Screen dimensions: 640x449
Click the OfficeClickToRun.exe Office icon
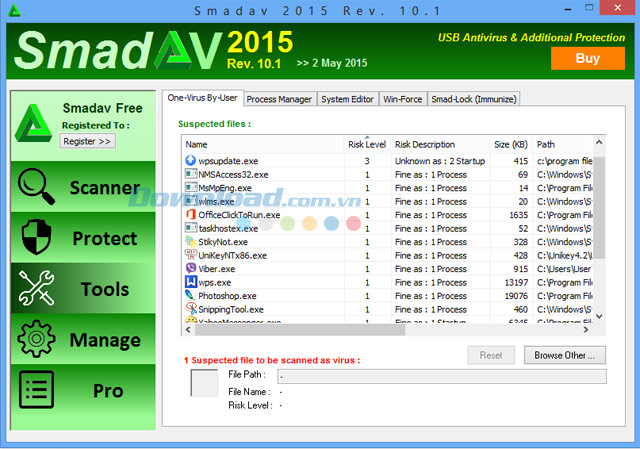coord(190,214)
